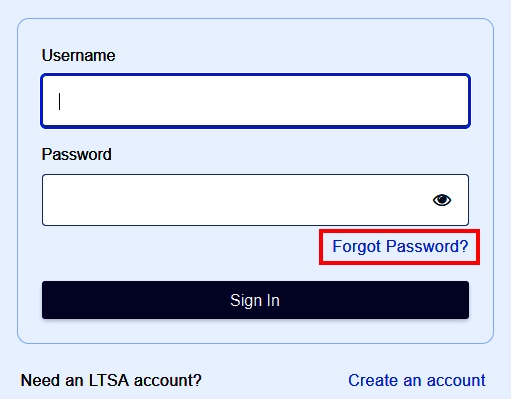Focus the Password text box
The image size is (511, 399).
[255, 200]
